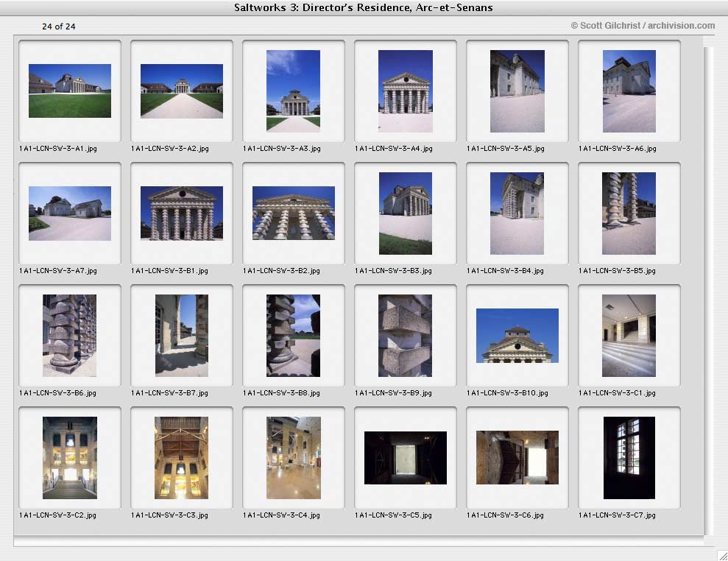The image size is (728, 561).
Task: Open interior thumbnail 1A1-LCN-SW-3-C1.jpg
Action: 629,335
